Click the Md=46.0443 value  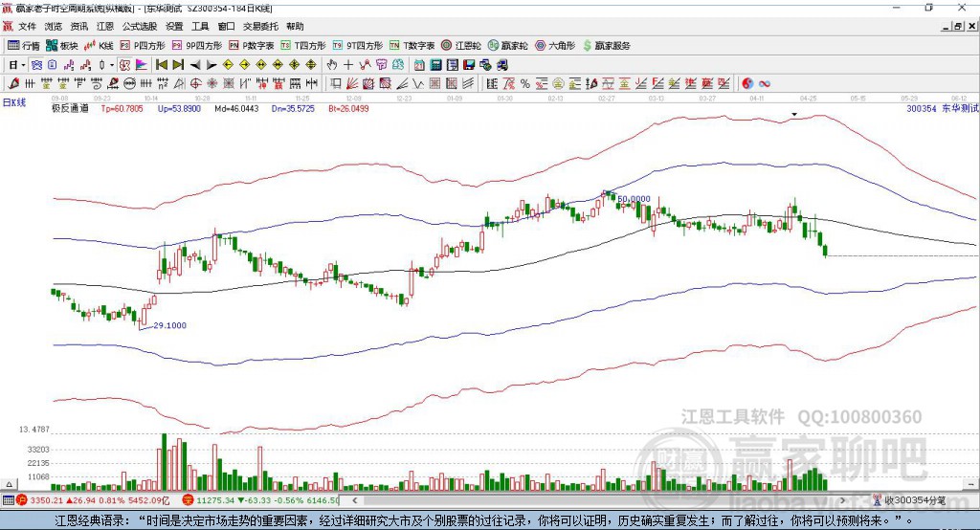pos(236,108)
